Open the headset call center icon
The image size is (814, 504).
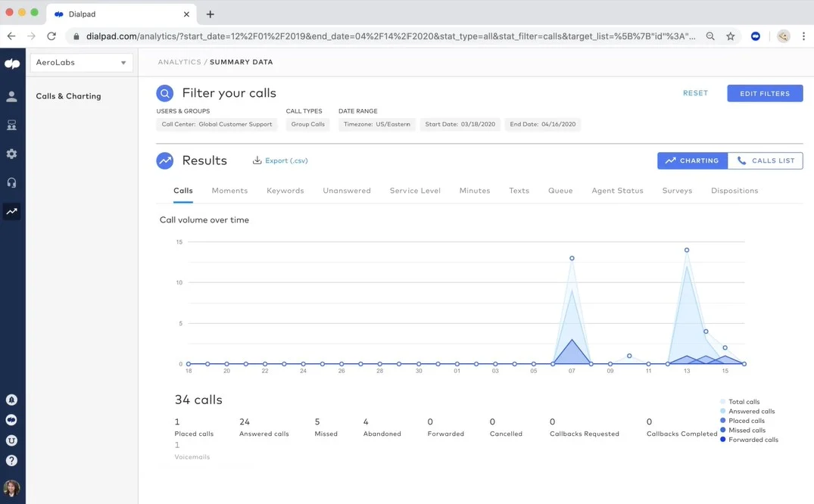(11, 182)
